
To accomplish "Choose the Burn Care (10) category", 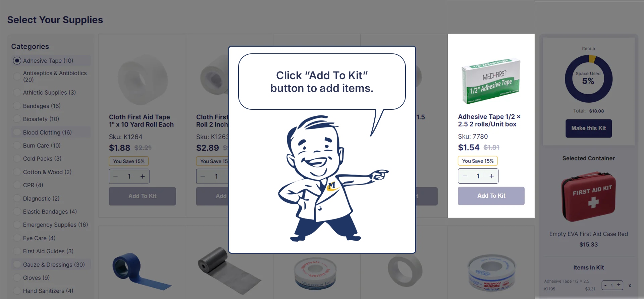I will pos(42,146).
